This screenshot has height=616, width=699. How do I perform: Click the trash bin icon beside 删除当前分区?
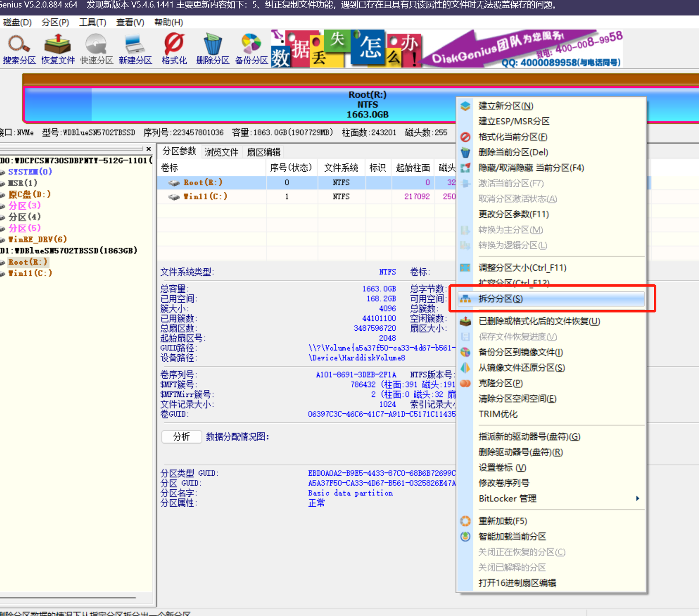pos(465,152)
